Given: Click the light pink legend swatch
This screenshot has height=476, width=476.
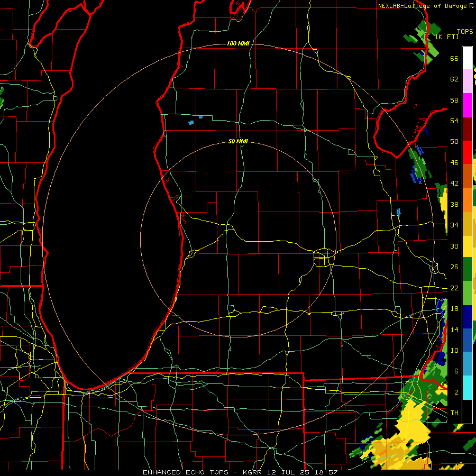Looking at the screenshot, I should (x=467, y=81).
